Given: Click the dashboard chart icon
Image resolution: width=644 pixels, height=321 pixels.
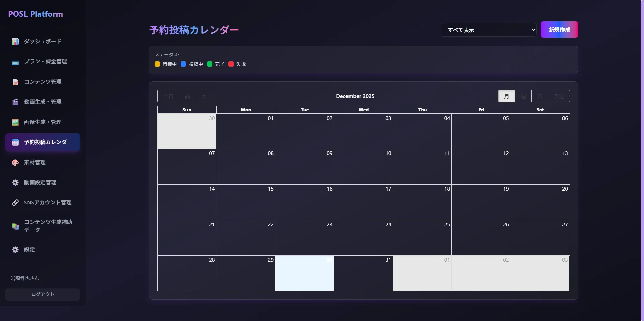Looking at the screenshot, I should 15,42.
